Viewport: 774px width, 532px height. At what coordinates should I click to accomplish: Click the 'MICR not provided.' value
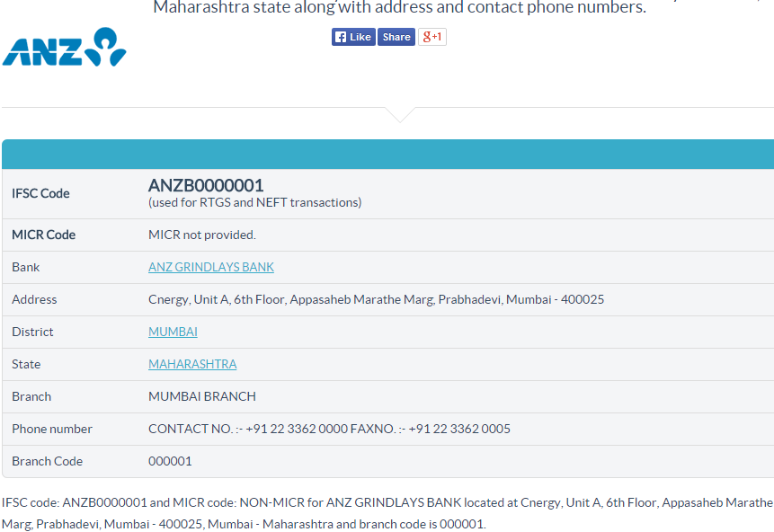202,235
